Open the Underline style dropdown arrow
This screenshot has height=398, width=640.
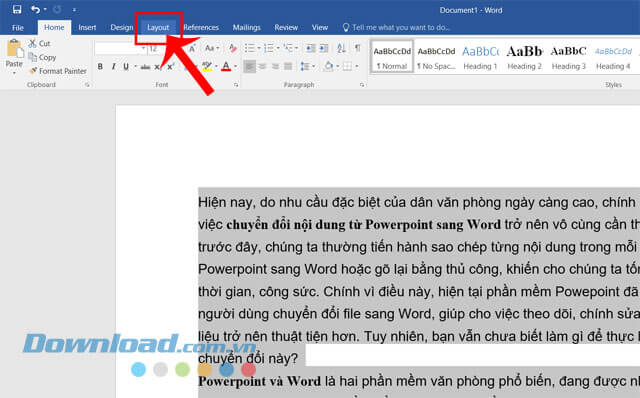[135, 67]
